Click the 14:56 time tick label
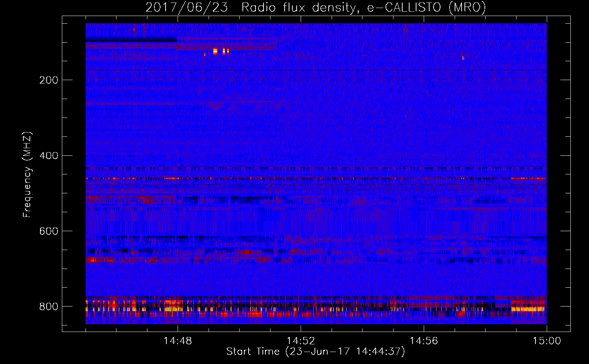Image resolution: width=589 pixels, height=364 pixels. pyautogui.click(x=424, y=341)
